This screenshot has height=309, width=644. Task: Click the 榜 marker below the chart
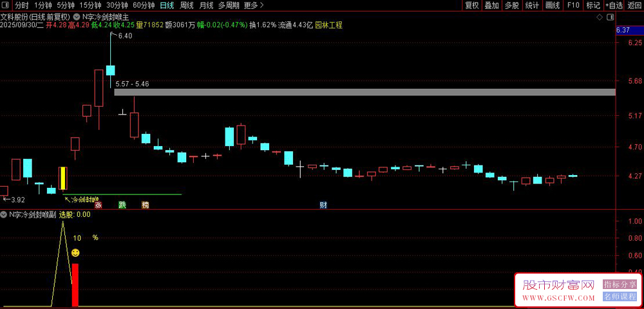pos(146,205)
